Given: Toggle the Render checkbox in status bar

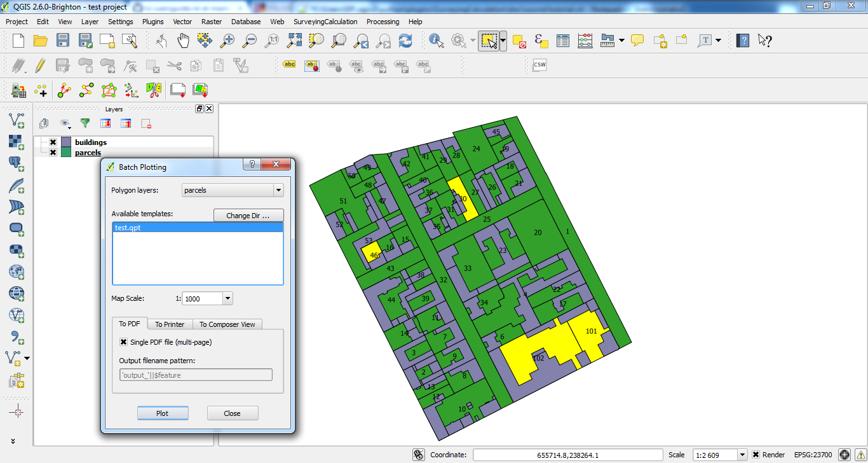Looking at the screenshot, I should point(756,455).
